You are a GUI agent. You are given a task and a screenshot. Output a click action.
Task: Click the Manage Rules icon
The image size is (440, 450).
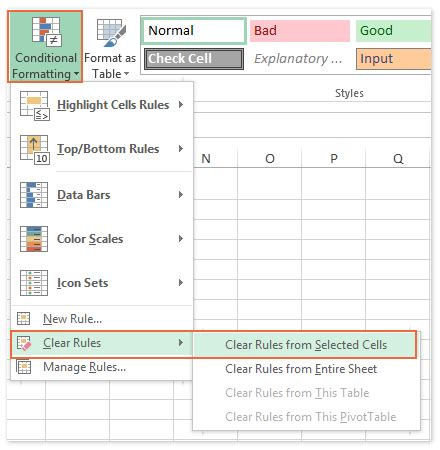pyautogui.click(x=24, y=367)
